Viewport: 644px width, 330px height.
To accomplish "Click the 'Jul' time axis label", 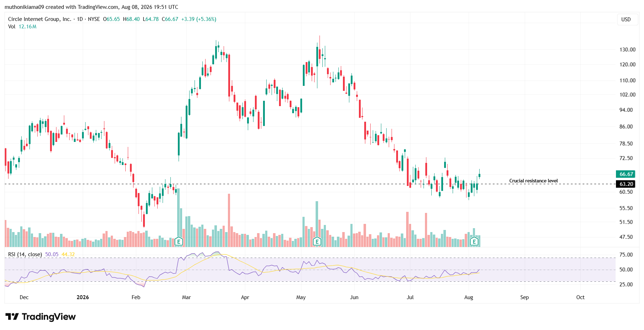I will (410, 297).
